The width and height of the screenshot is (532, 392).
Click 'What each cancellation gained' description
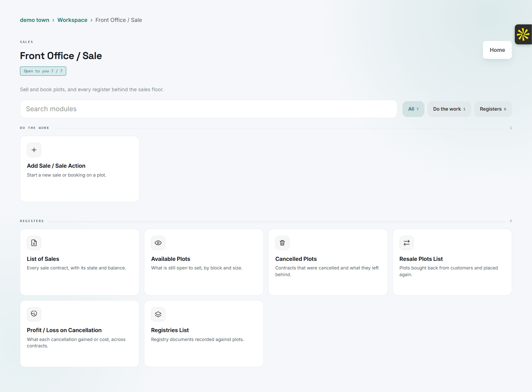pos(76,342)
